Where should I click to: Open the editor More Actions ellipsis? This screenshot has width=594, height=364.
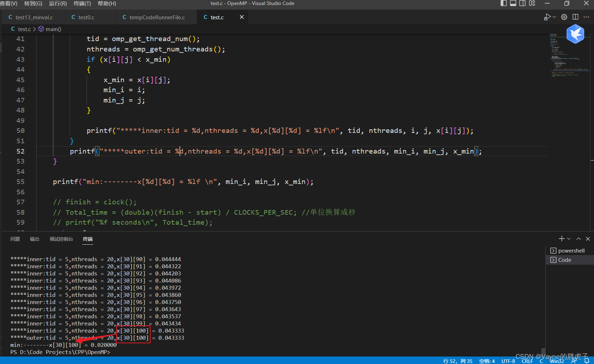coord(586,17)
